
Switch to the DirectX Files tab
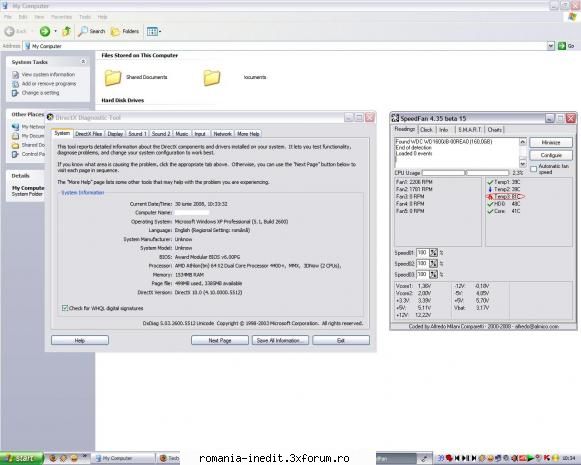[x=89, y=134]
